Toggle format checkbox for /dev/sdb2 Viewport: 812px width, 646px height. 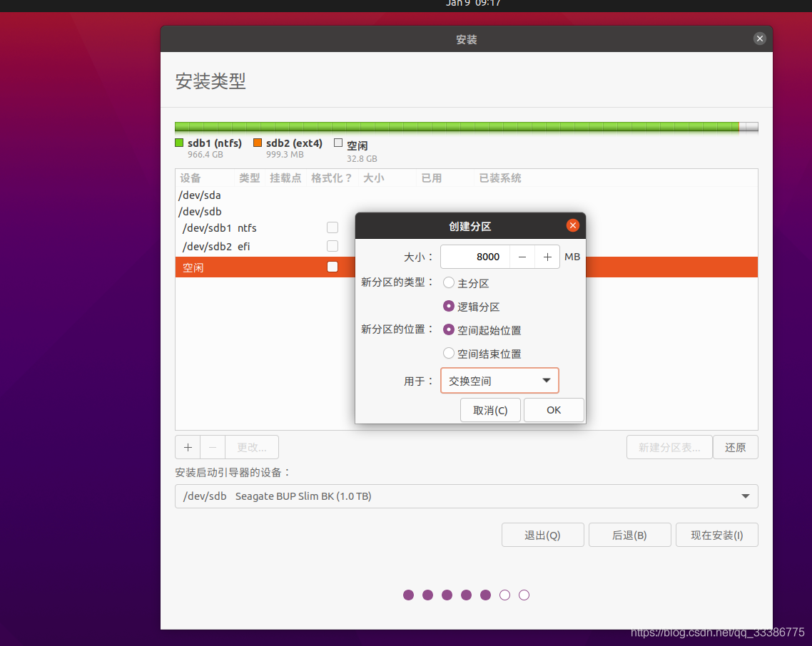[333, 246]
